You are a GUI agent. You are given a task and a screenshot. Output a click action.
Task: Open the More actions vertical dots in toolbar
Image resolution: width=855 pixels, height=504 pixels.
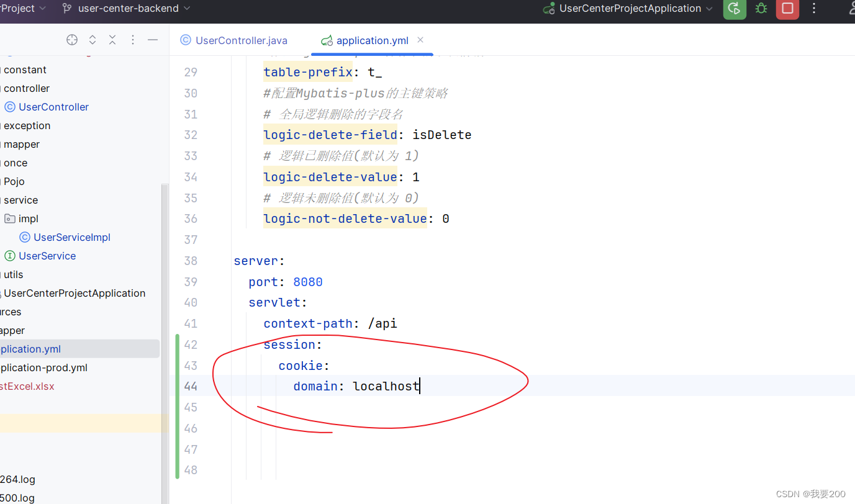coord(815,9)
